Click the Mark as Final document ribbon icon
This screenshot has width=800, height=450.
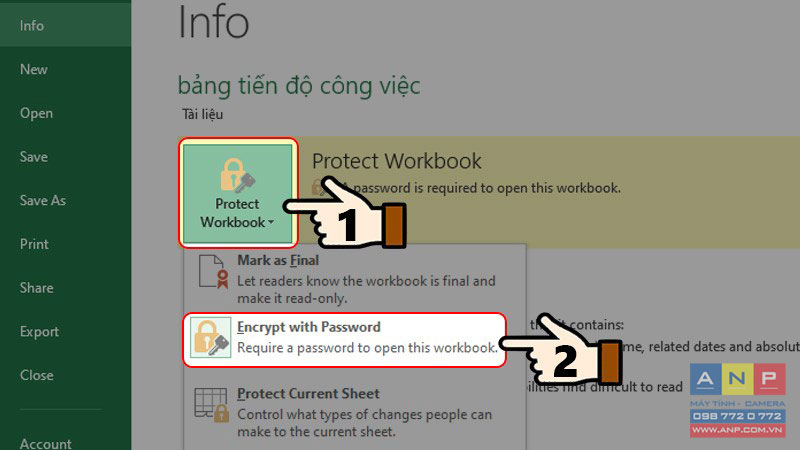click(x=213, y=271)
